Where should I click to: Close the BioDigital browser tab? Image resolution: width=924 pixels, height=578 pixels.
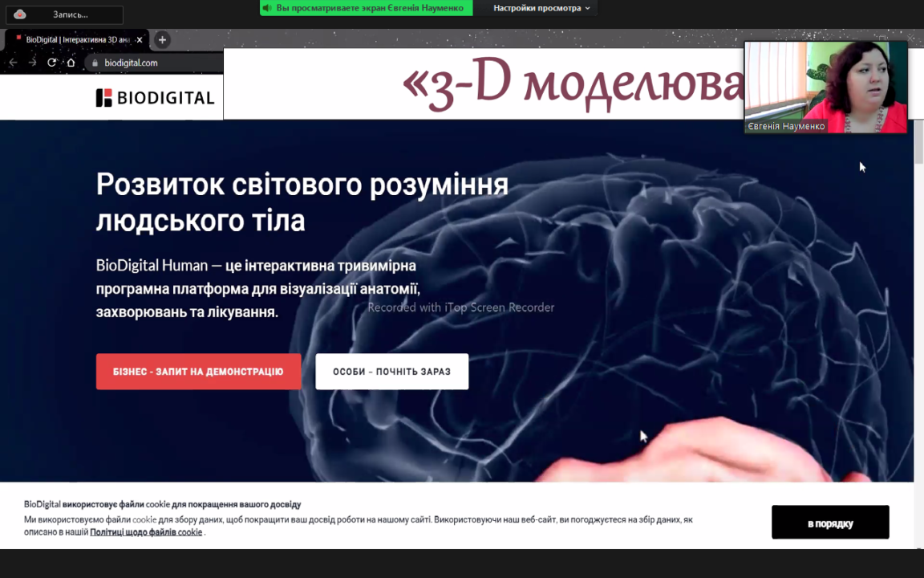click(x=139, y=39)
